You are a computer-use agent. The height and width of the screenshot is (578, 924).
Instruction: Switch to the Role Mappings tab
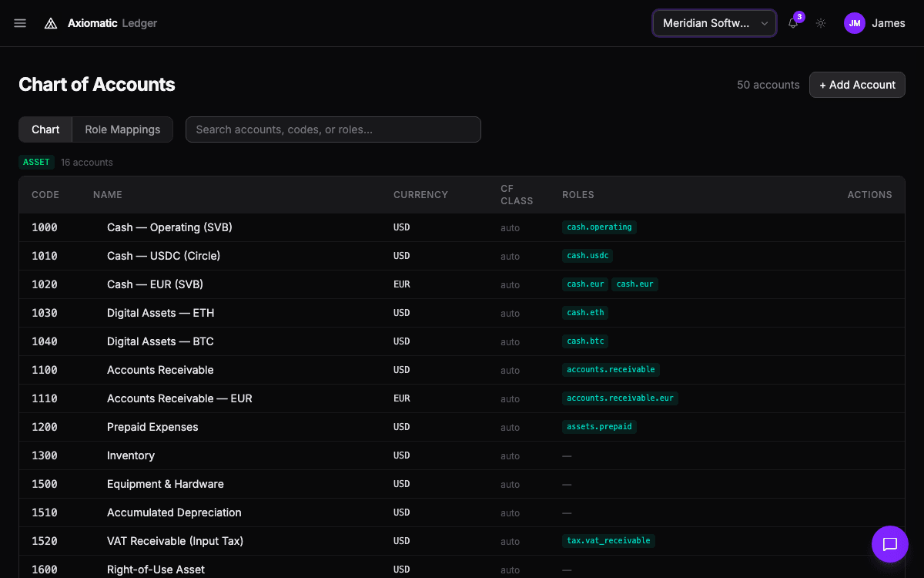122,129
